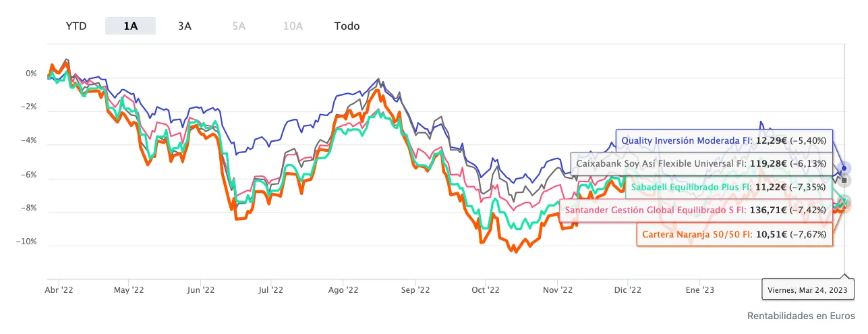
Task: Click the Ago '22 axis label
Action: (343, 290)
